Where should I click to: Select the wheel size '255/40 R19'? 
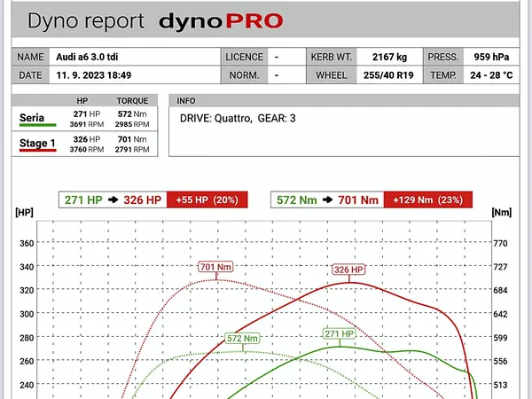tap(388, 75)
